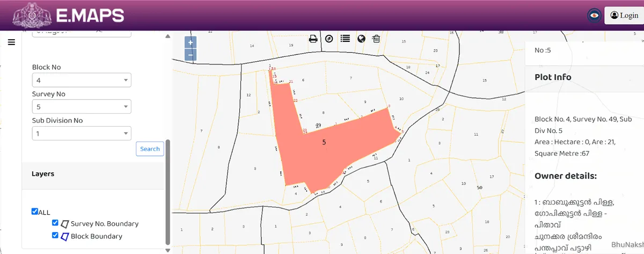Click the sidebar scroll down arrow
Screen dimensions: 644x254
167,250
